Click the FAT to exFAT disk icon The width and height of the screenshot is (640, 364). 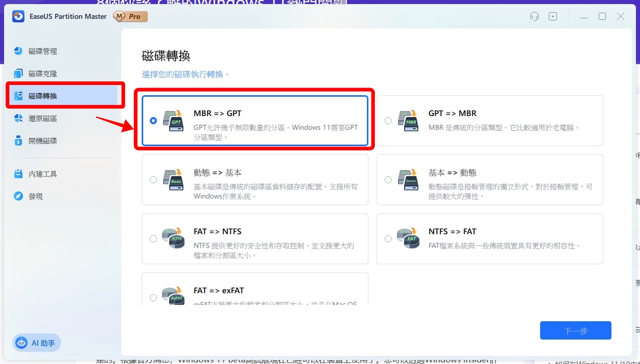point(173,297)
